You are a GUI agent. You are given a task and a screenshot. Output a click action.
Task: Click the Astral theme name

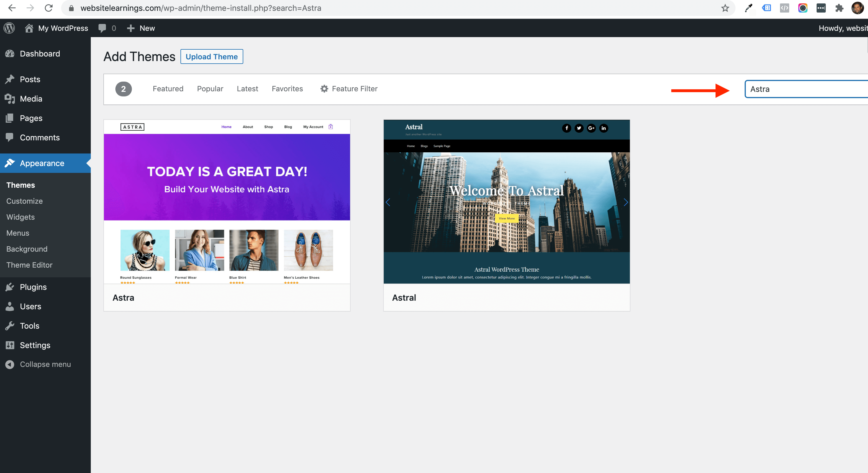pyautogui.click(x=404, y=298)
